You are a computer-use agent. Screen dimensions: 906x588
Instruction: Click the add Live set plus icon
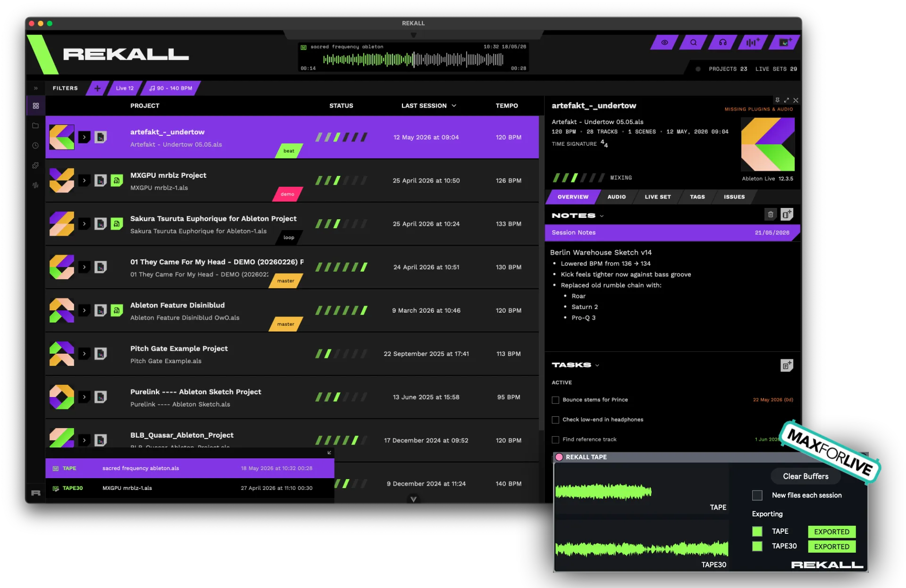pos(784,42)
